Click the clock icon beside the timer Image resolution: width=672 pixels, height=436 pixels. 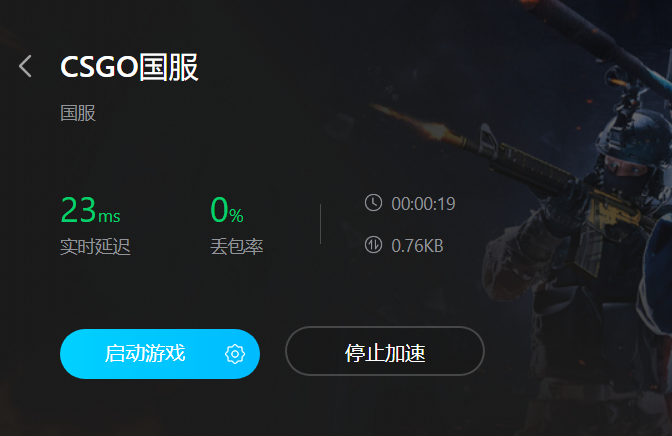pos(373,203)
